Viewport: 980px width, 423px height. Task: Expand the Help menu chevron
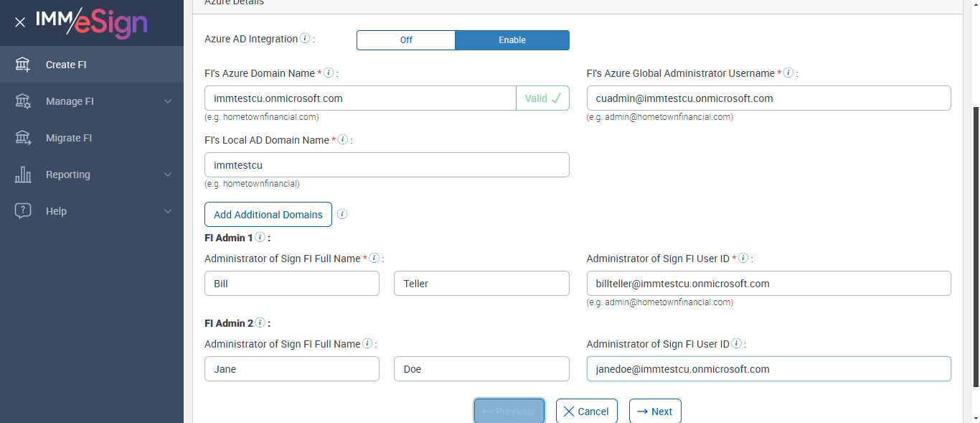168,211
